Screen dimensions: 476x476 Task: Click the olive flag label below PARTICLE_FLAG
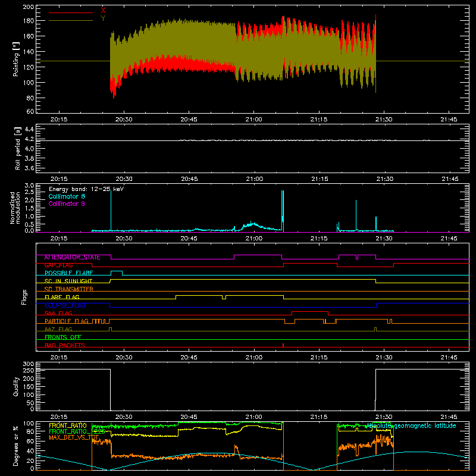(58, 329)
